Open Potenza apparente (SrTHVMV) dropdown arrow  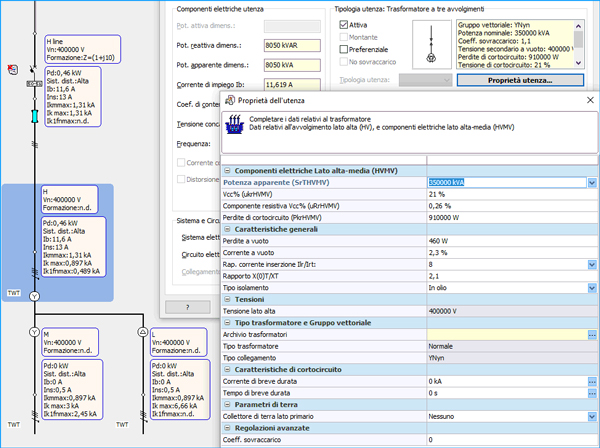[x=592, y=183]
